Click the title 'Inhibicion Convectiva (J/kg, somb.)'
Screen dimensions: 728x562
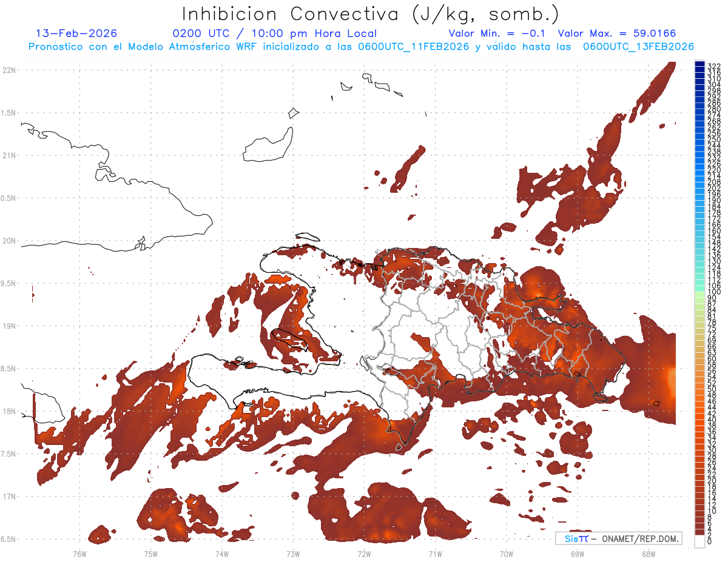coord(371,14)
